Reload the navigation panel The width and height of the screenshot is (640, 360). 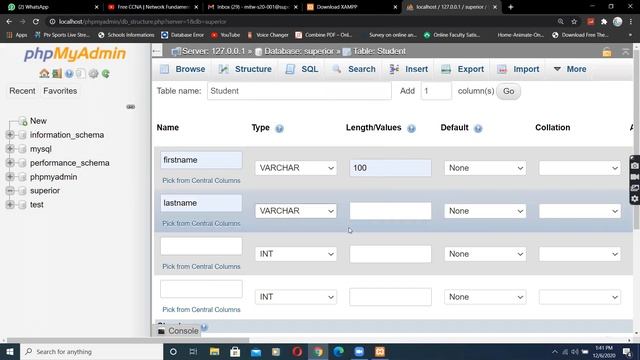pos(106,73)
